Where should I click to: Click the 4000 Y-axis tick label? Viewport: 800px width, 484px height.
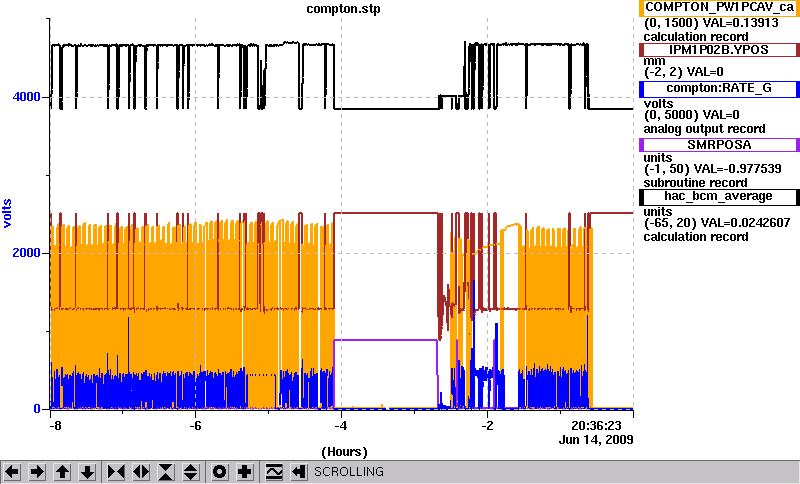coord(27,97)
